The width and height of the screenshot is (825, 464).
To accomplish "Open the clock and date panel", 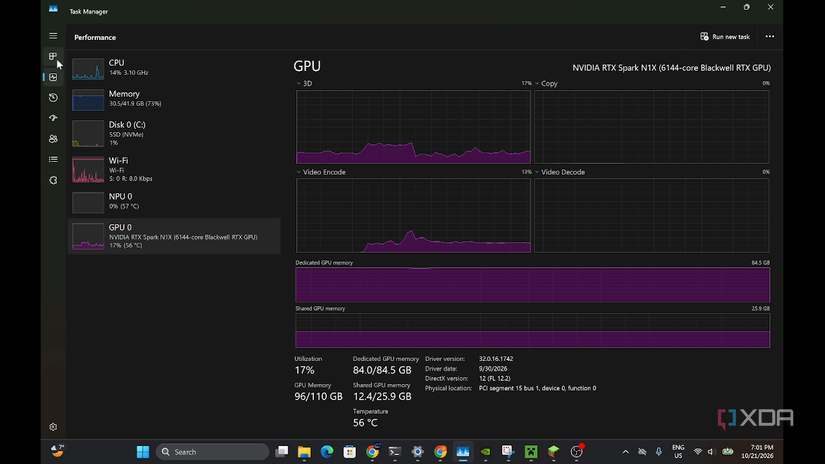I will [x=758, y=452].
